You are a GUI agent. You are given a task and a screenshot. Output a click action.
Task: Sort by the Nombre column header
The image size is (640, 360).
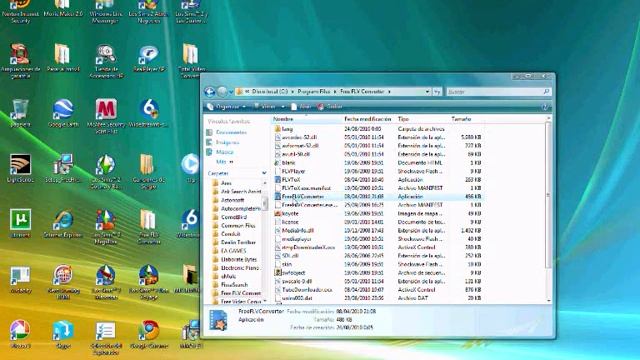click(307, 119)
